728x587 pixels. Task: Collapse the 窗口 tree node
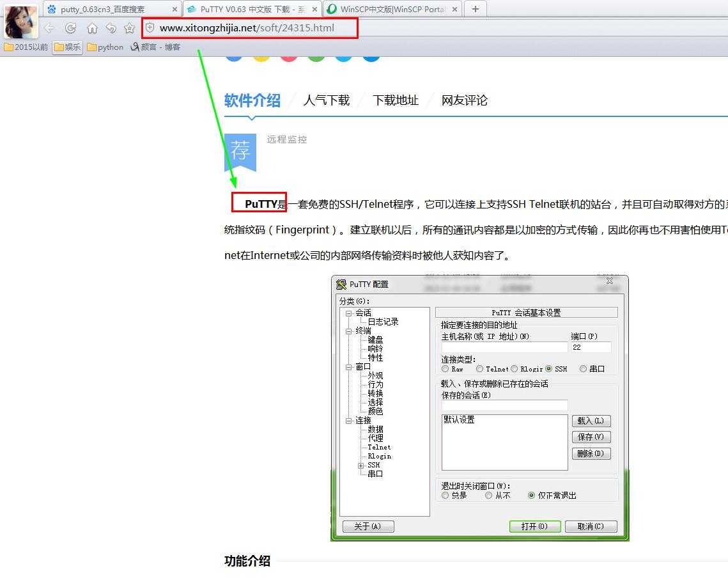tap(349, 367)
